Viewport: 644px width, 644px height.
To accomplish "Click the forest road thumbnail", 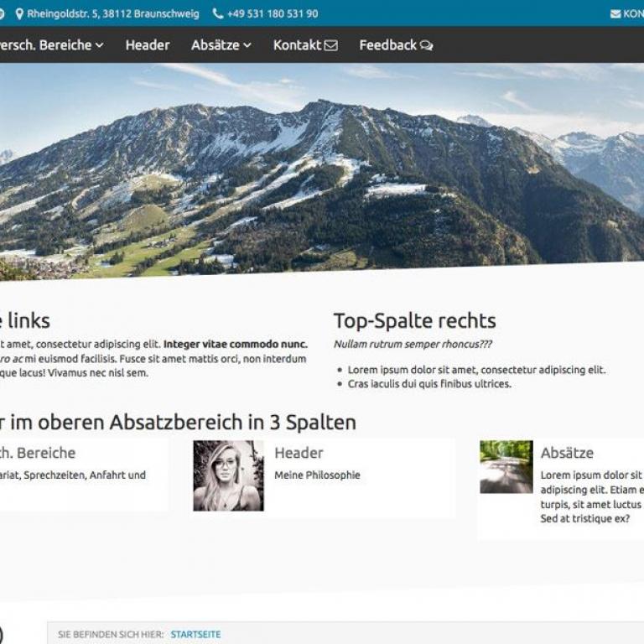I will pos(506,467).
